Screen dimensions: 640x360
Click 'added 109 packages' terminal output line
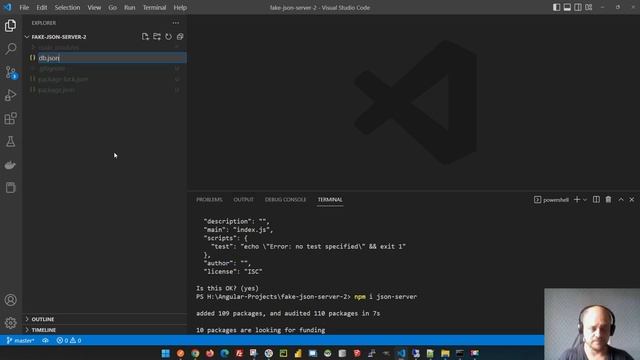(x=288, y=313)
